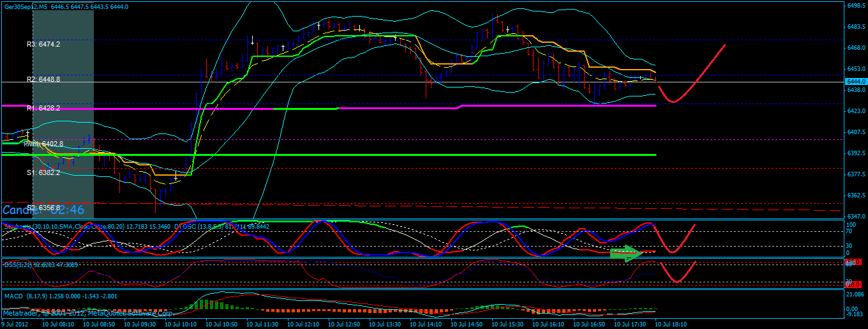Screen dimensions: 868x329
Task: Click the MACD scale value 21.086
Action: pos(855,295)
